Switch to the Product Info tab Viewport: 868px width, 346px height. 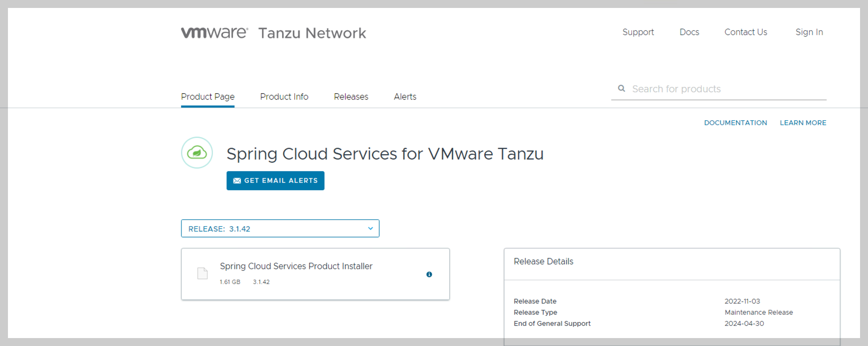(284, 96)
